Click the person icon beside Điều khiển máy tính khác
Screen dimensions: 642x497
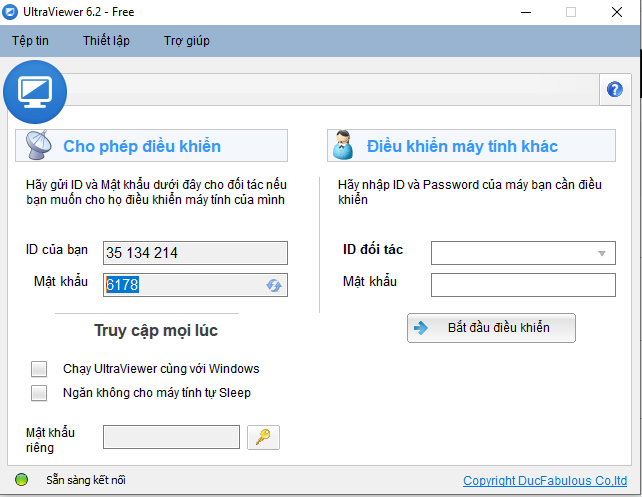click(x=343, y=145)
